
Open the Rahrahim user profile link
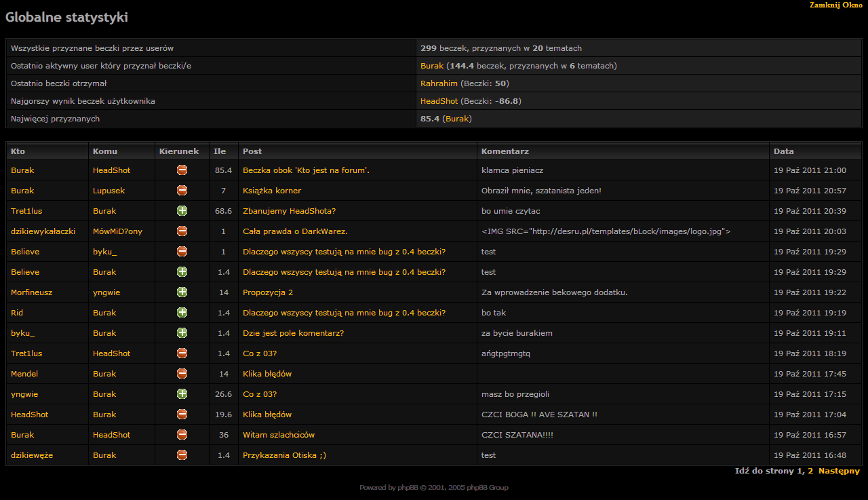tap(439, 83)
